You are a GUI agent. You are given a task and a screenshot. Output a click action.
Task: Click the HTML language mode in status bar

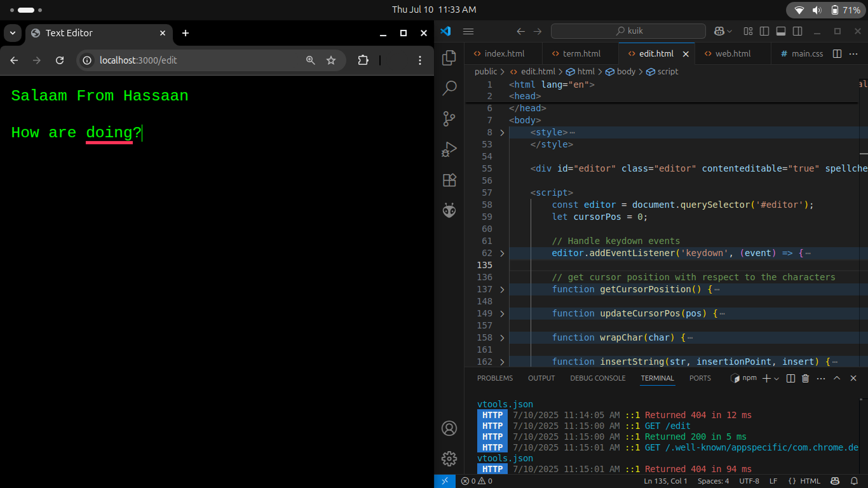[x=804, y=481]
